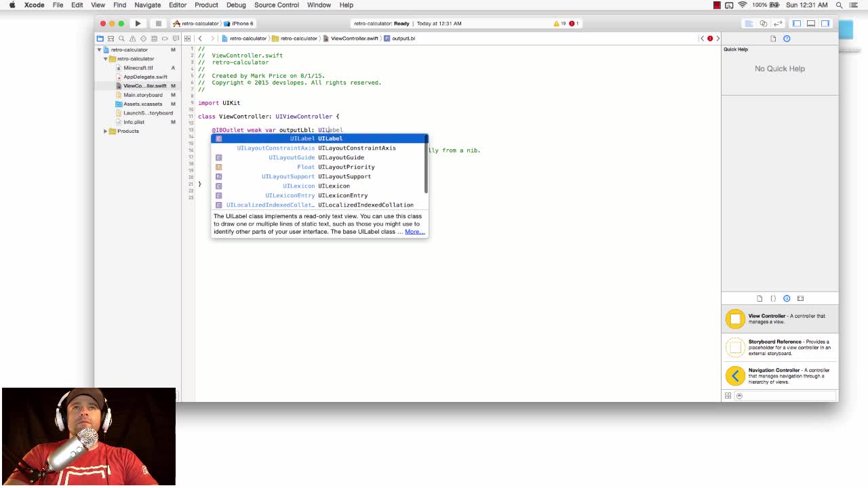Select the Version editor mode
Viewport: 868px width, 488px height.
click(x=777, y=23)
